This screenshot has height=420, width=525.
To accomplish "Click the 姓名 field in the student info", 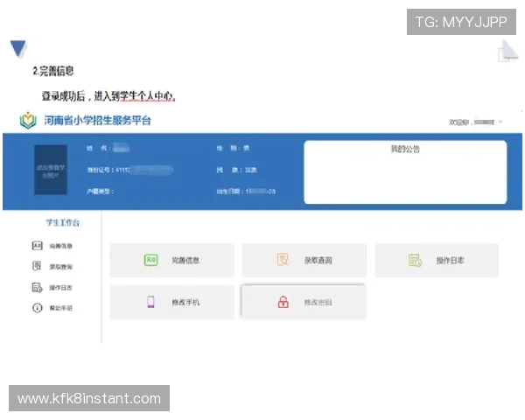I will (108, 148).
